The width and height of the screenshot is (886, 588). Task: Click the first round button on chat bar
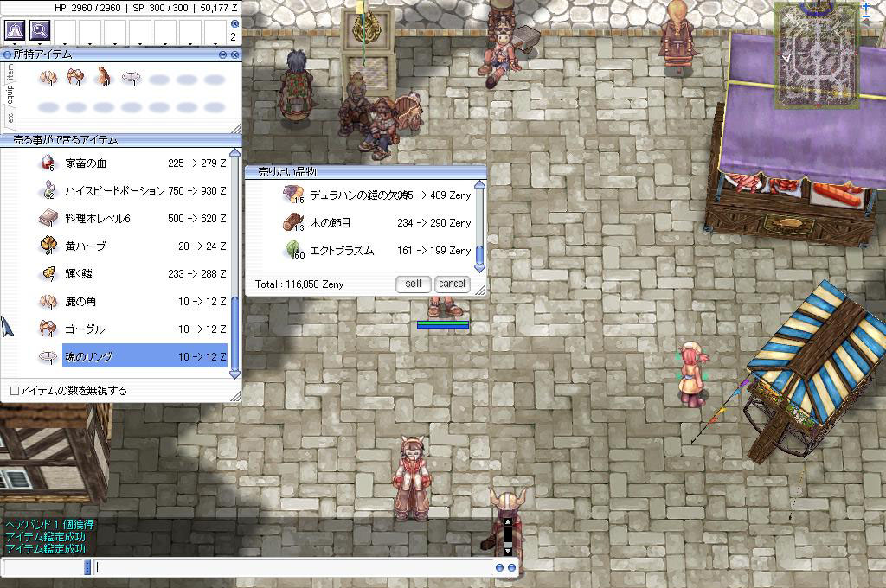coord(499,567)
